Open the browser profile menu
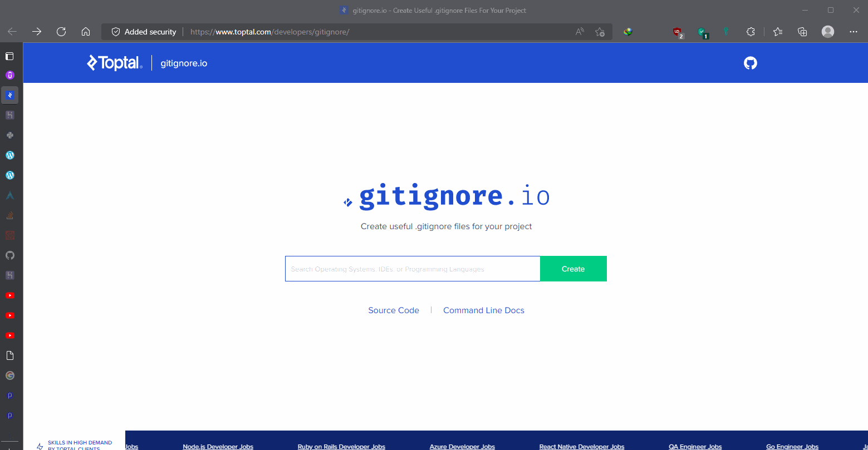Viewport: 868px width, 450px height. (x=827, y=32)
